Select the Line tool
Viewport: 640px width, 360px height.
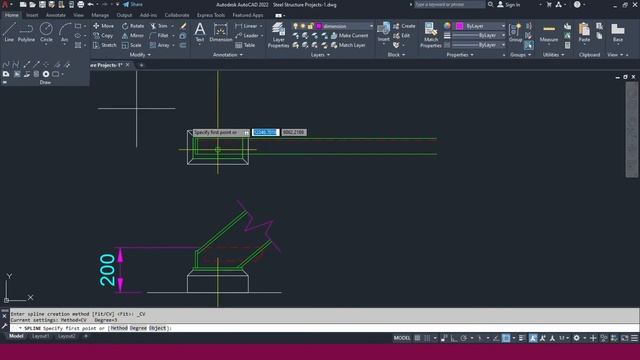click(x=9, y=32)
